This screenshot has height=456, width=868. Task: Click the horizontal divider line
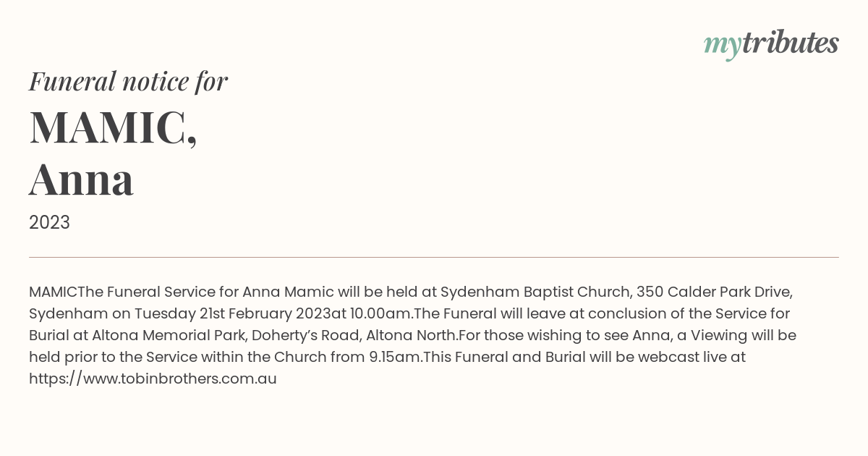coord(434,257)
